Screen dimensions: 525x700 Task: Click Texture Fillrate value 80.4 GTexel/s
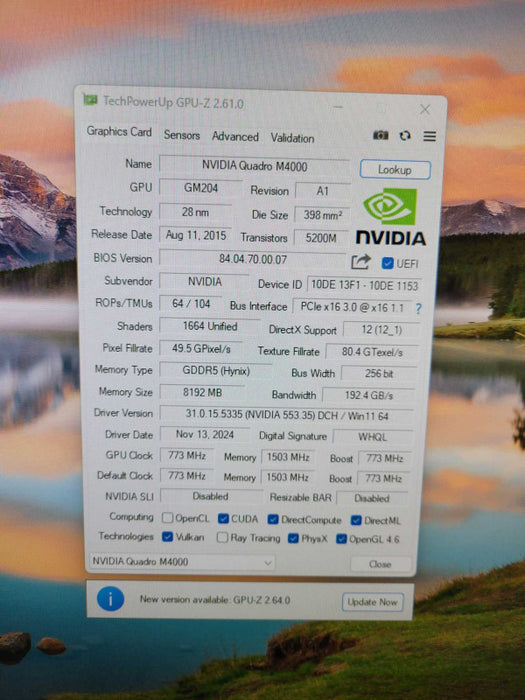(x=372, y=352)
